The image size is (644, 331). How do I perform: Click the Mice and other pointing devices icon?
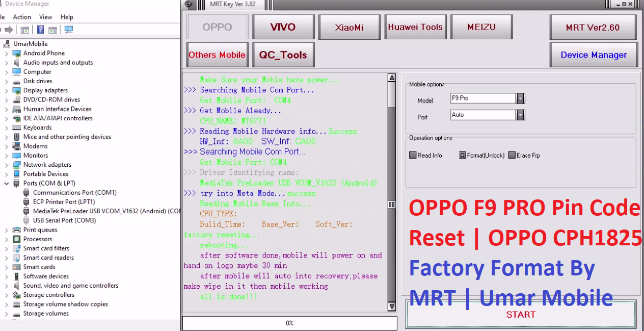click(x=17, y=137)
